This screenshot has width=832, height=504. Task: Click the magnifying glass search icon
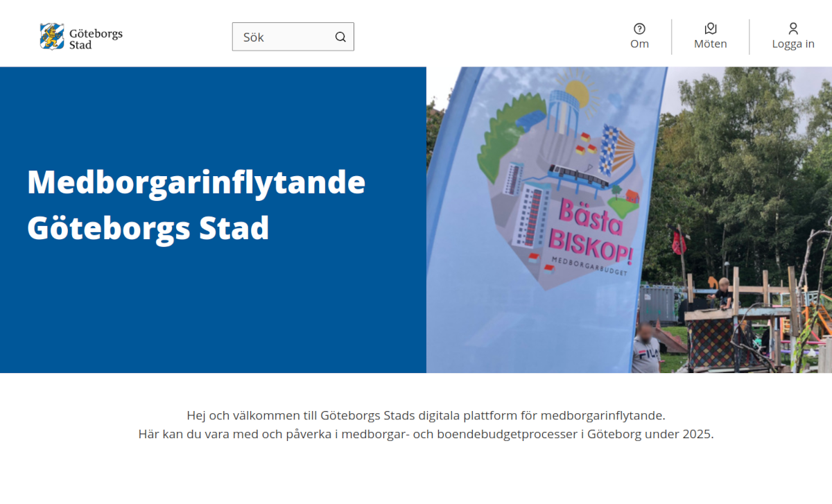[340, 37]
